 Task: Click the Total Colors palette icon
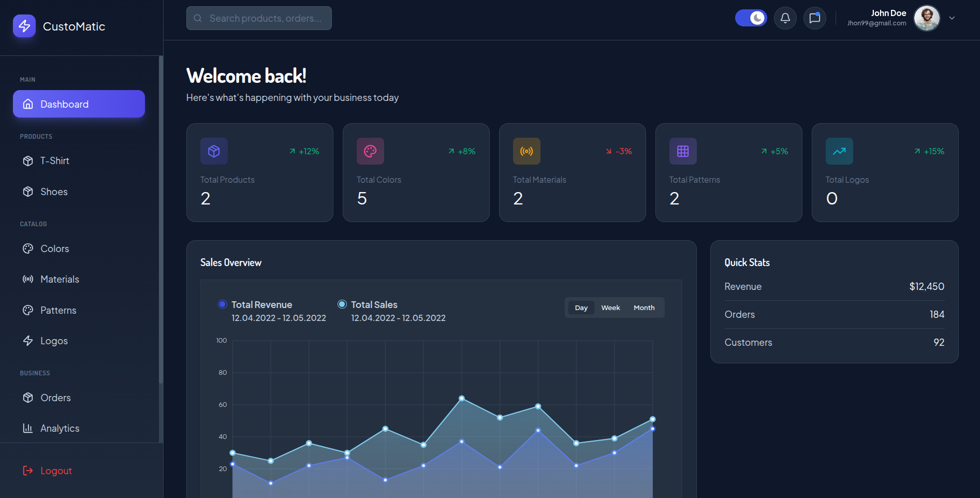pos(370,151)
